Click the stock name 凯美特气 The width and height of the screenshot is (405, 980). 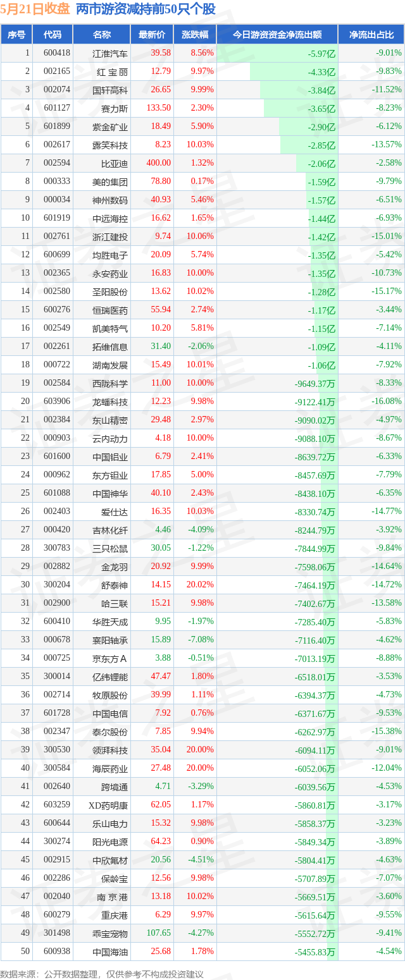[x=110, y=328]
